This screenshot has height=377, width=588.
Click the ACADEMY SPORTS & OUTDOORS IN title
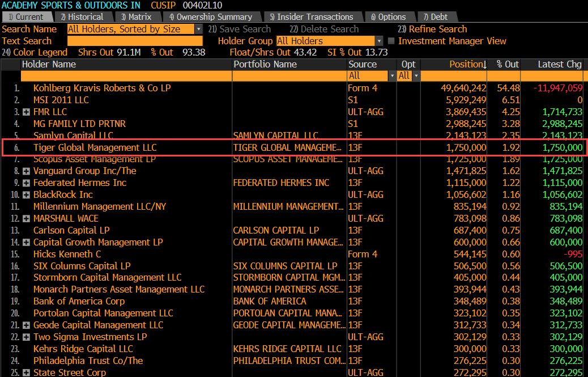tap(71, 5)
